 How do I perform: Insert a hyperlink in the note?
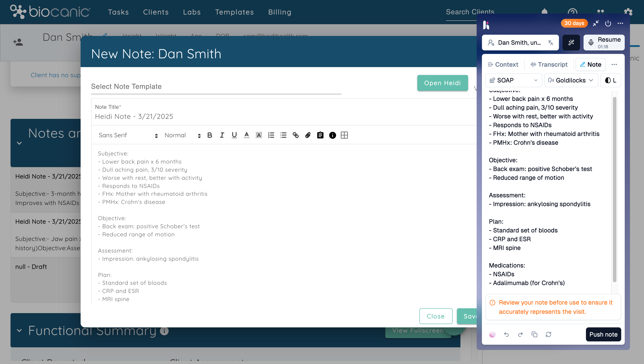(x=295, y=135)
